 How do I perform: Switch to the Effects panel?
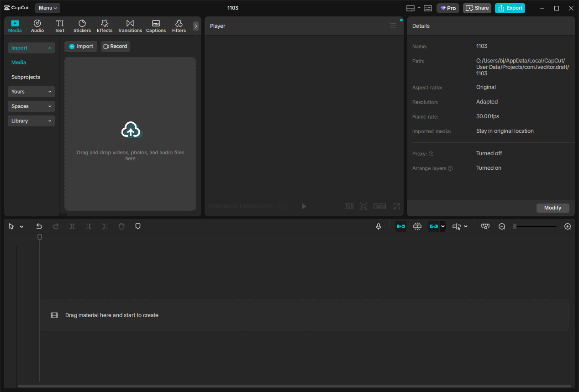click(105, 26)
